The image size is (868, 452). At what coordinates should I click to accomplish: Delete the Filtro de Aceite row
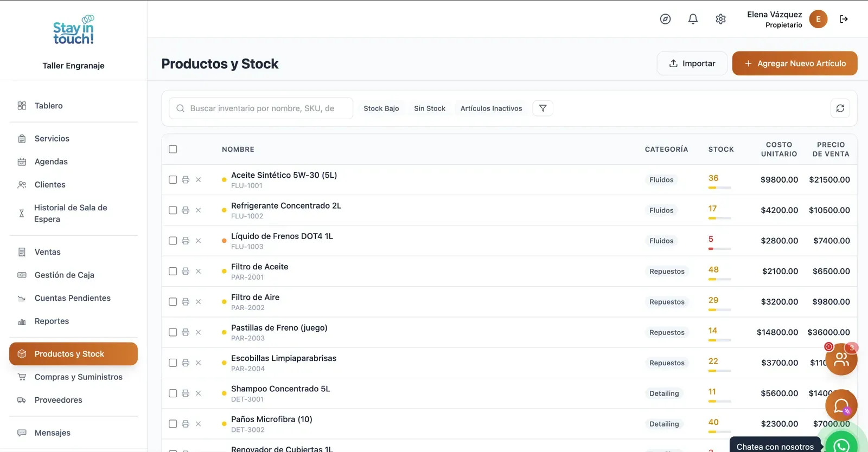(198, 271)
